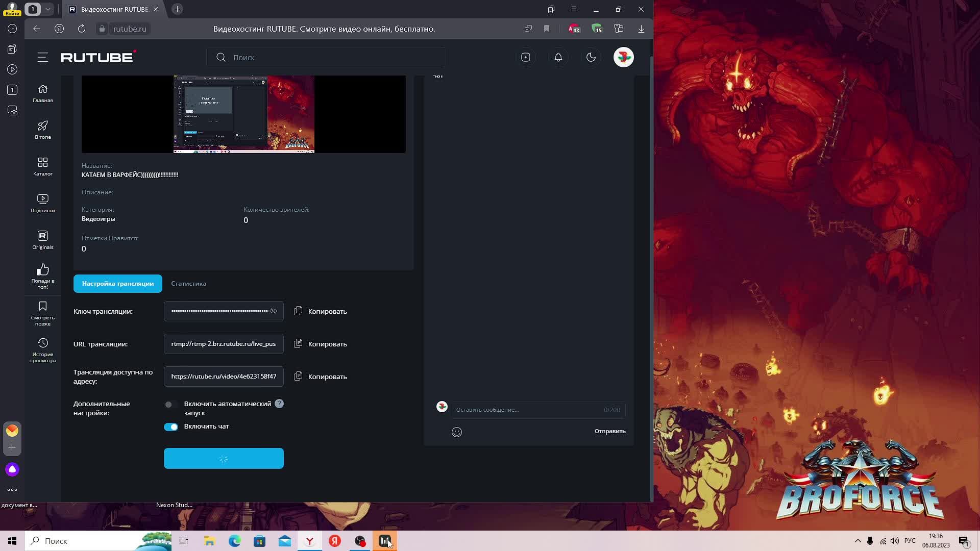Image resolution: width=980 pixels, height=551 pixels.
Task: Open the upload video icon
Action: [526, 58]
